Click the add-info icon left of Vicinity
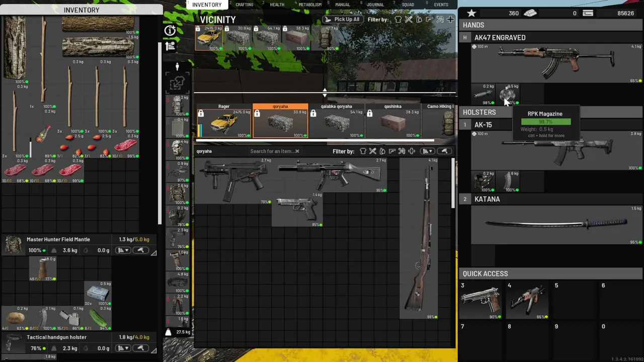 170,31
